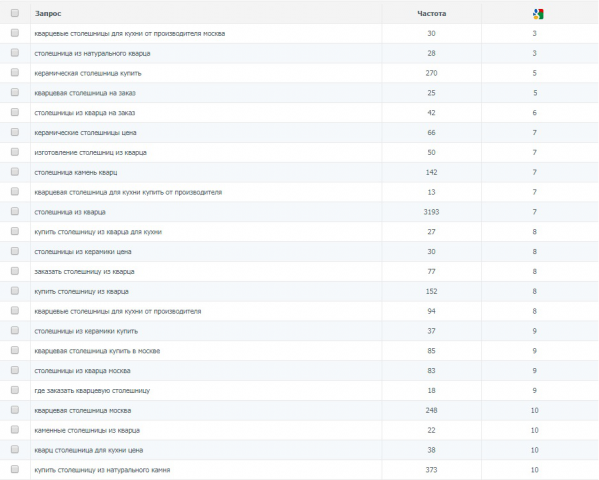Click query 'каменные столешницы из кварца'
Image resolution: width=599 pixels, height=480 pixels.
click(87, 431)
